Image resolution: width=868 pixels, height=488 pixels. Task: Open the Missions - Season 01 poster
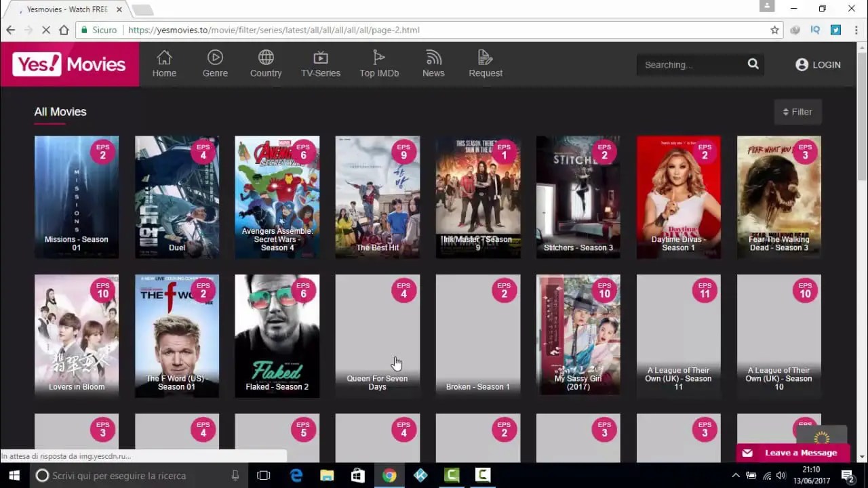click(x=77, y=197)
